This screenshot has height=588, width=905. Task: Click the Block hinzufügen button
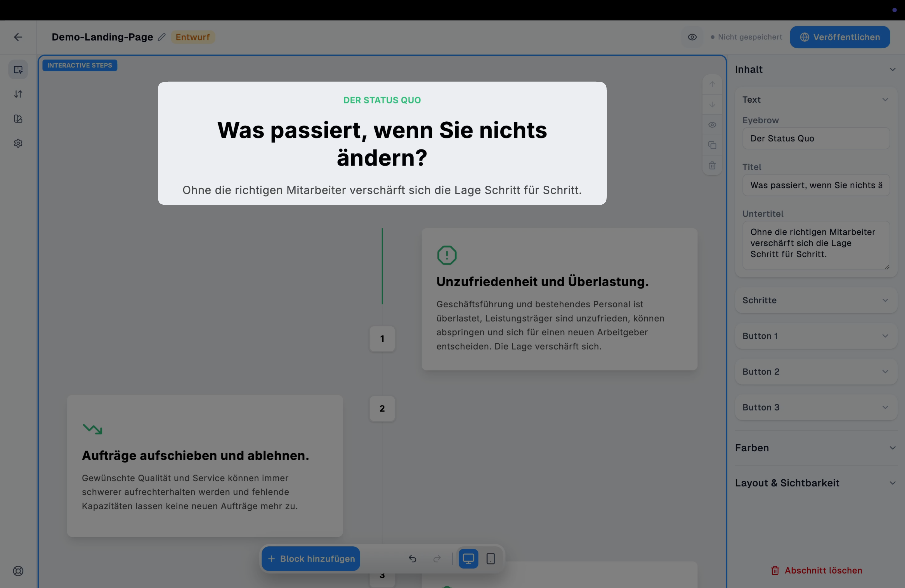pos(311,558)
